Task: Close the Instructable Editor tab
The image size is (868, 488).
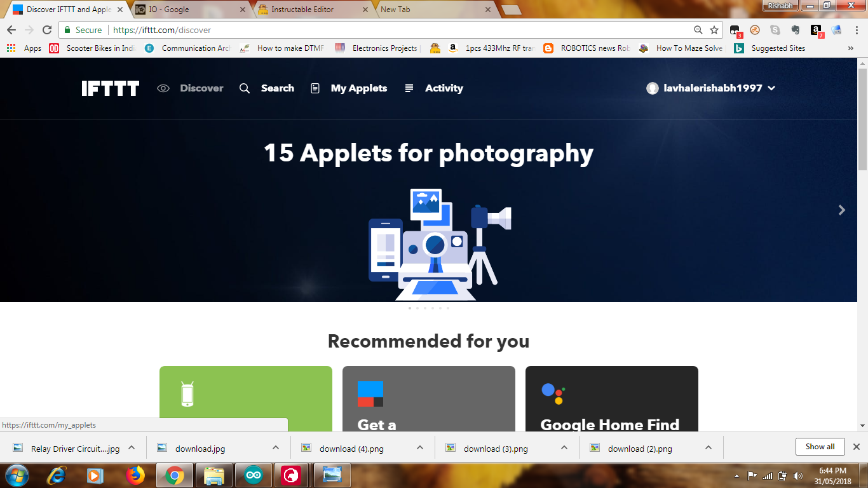Action: coord(365,10)
